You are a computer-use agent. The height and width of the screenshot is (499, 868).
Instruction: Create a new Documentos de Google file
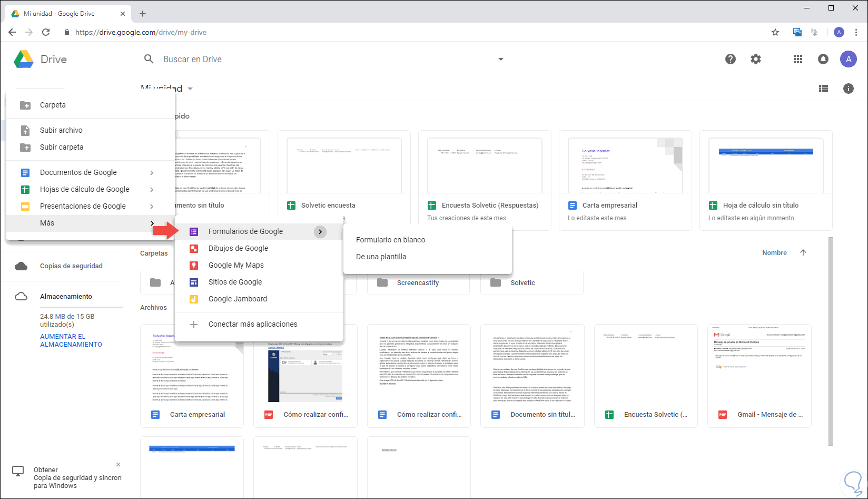tap(91, 172)
